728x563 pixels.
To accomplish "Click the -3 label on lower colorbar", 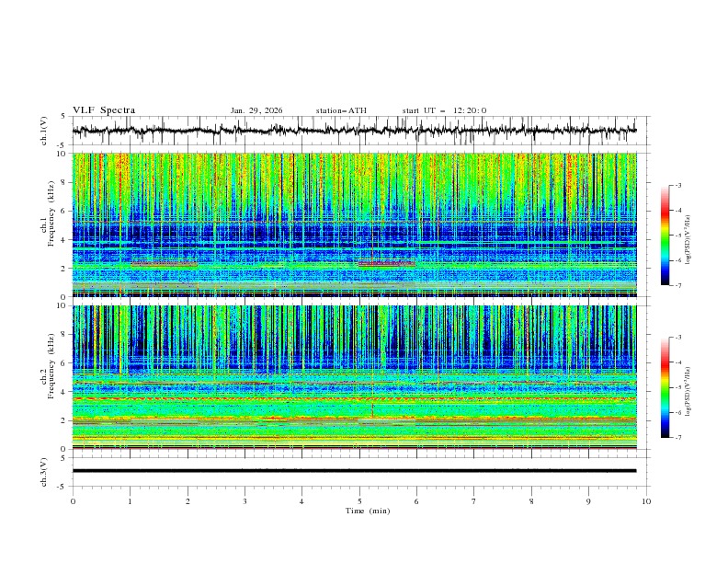I will 677,338.
